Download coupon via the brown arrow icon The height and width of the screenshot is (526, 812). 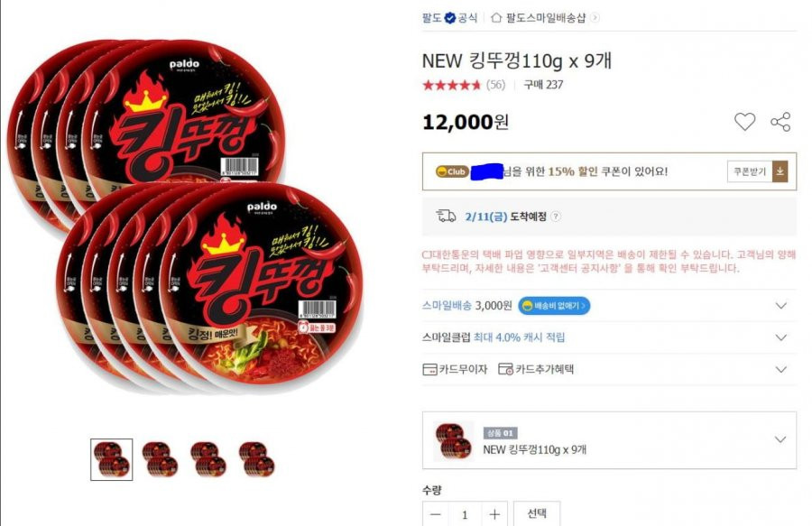coord(780,171)
